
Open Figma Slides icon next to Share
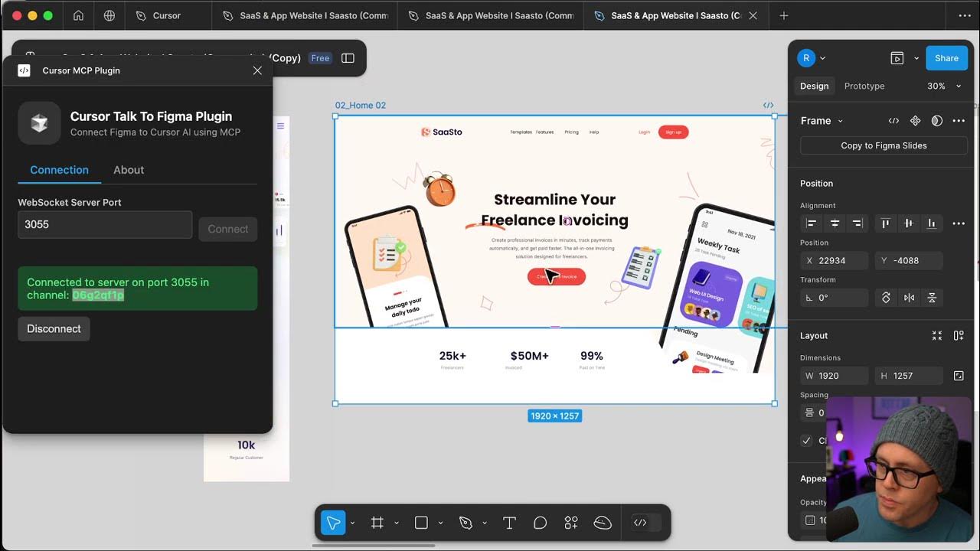(x=897, y=57)
